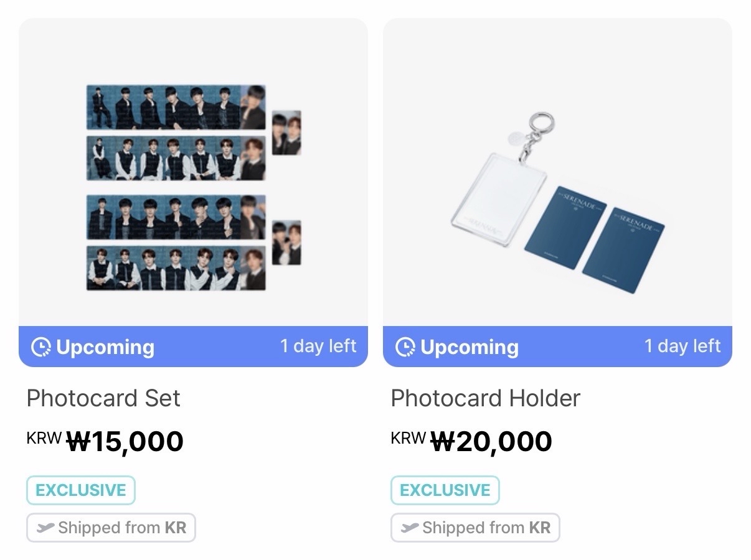Click the Upcoming label on Photocard Set

point(105,347)
